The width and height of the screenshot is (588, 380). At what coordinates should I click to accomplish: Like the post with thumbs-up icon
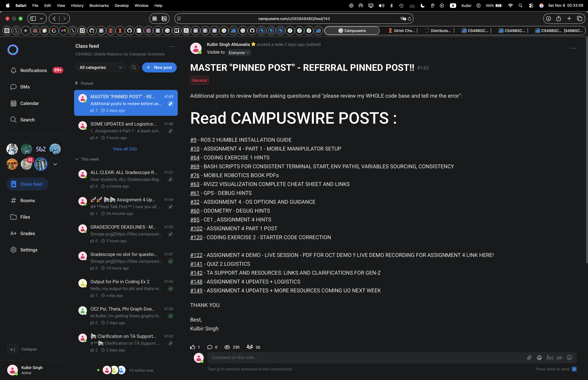pos(193,347)
